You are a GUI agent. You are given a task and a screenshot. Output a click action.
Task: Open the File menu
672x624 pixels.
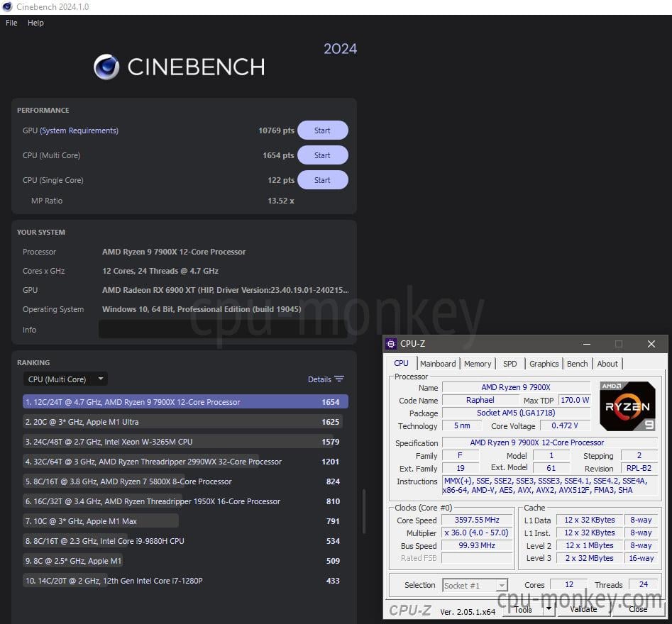[11, 23]
